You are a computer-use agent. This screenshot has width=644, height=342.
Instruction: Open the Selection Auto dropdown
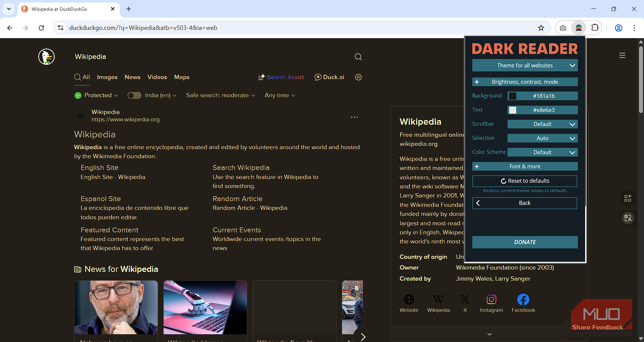542,138
